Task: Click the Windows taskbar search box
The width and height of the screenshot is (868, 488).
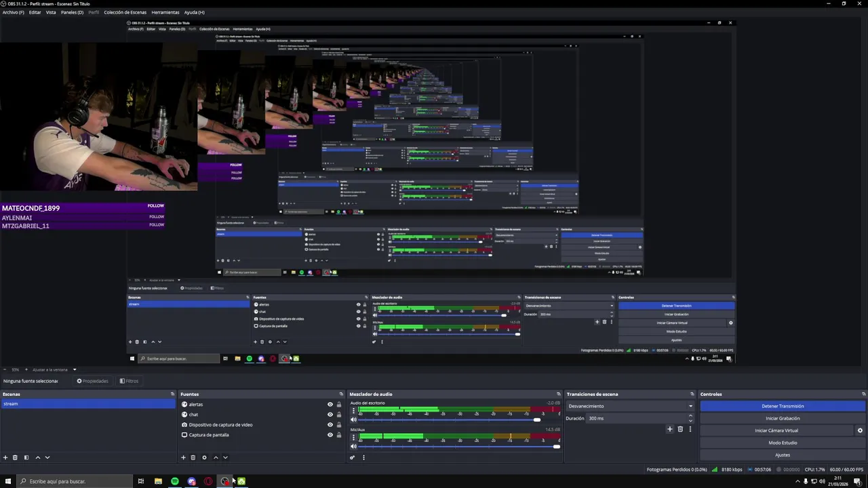Action: pos(75,481)
